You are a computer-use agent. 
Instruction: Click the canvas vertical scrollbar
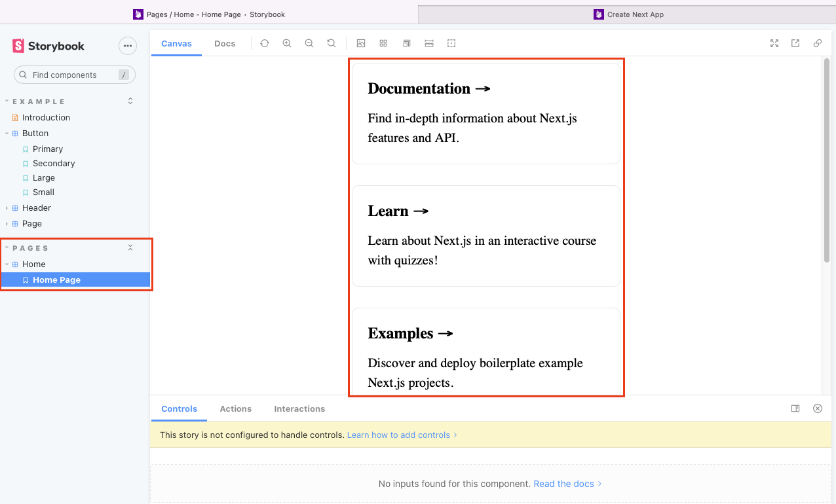pos(827,160)
